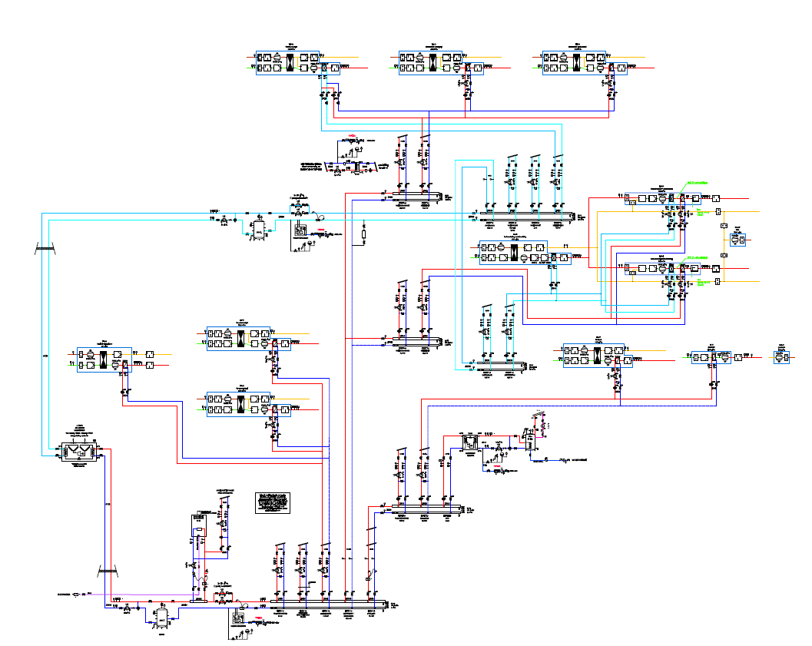Click the wall-mounted boiler symbol

tap(200, 526)
